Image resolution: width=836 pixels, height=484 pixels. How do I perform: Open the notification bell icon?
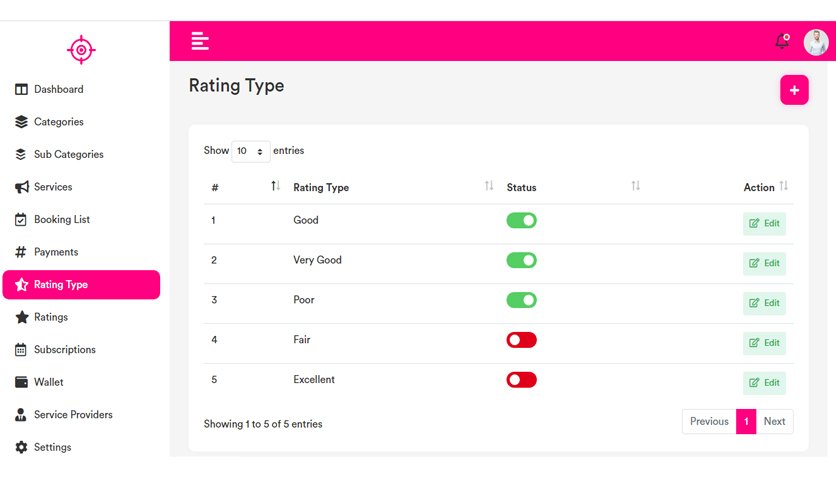(782, 41)
